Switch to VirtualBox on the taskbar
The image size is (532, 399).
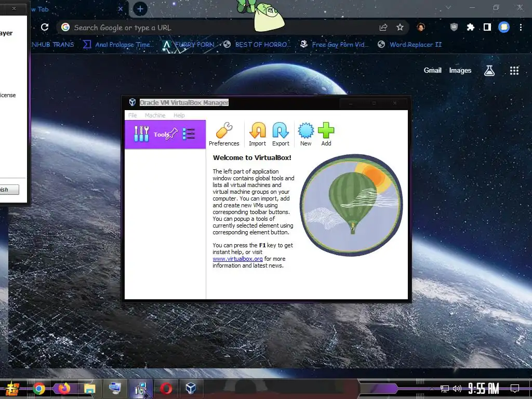(191, 389)
